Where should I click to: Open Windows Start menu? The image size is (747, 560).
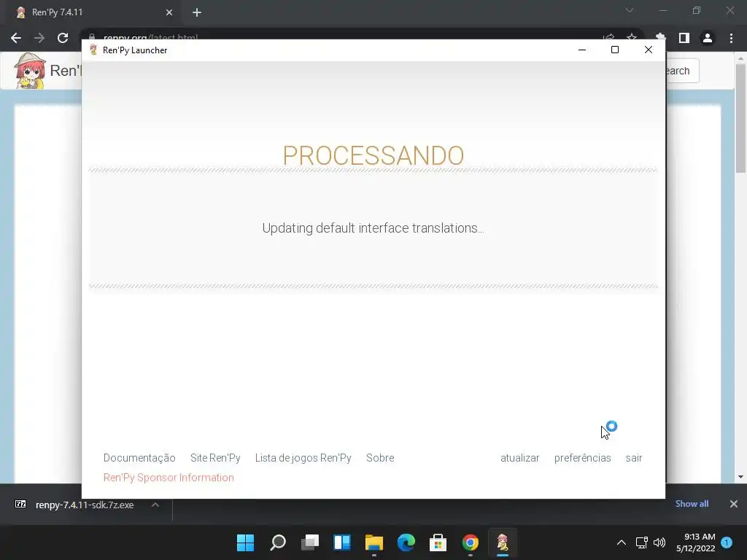[x=245, y=542]
